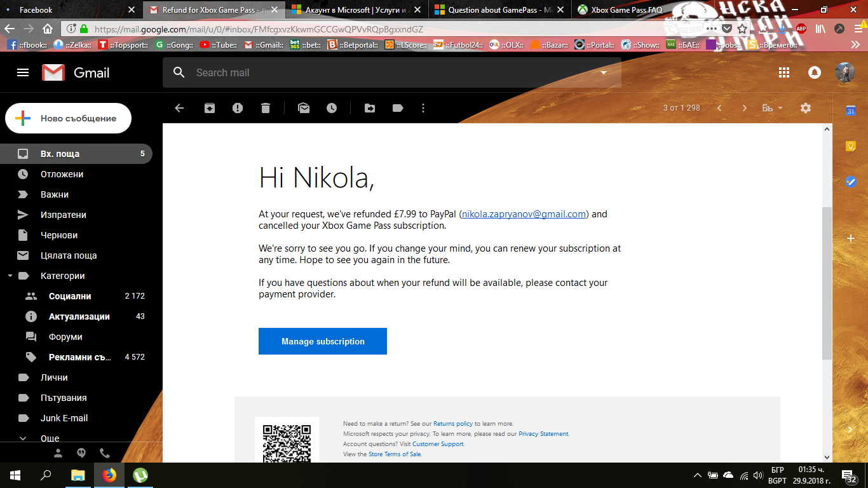The height and width of the screenshot is (488, 868).
Task: Show the older email arrow
Action: (745, 108)
